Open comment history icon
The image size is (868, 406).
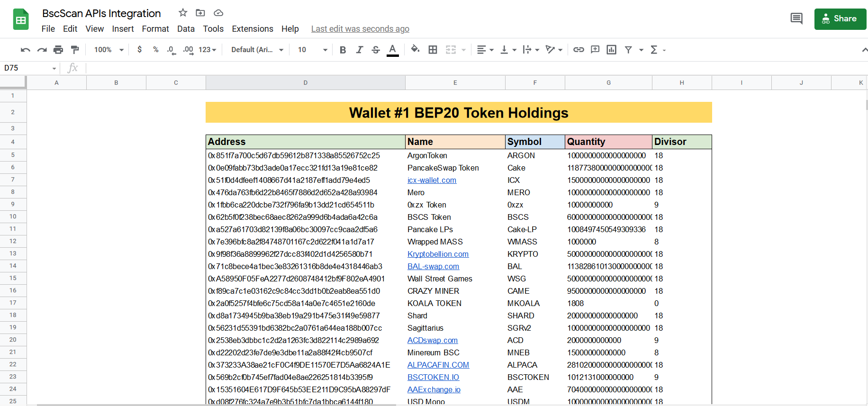[x=796, y=19]
